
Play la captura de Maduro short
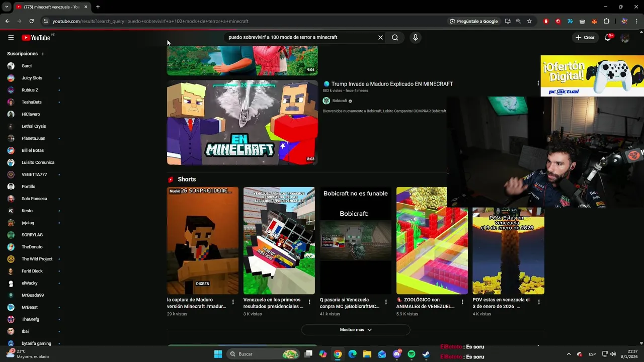[x=203, y=241]
